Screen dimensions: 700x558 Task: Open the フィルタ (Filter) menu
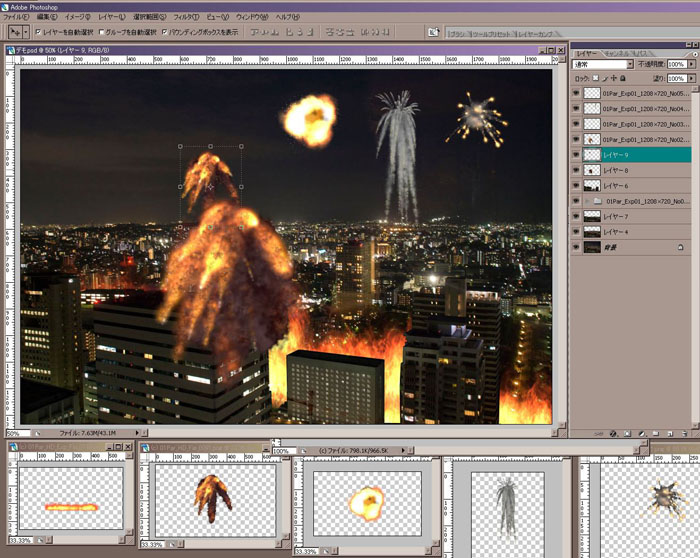pos(186,17)
